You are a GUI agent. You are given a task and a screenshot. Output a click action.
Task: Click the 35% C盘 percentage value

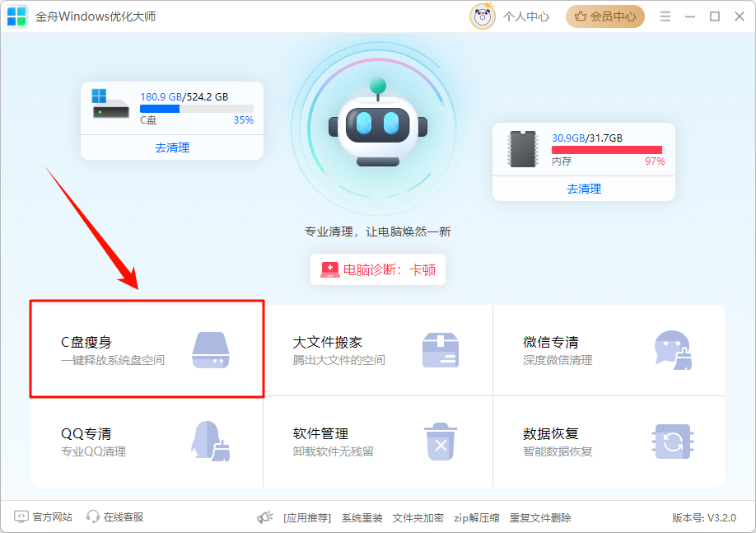[x=244, y=120]
